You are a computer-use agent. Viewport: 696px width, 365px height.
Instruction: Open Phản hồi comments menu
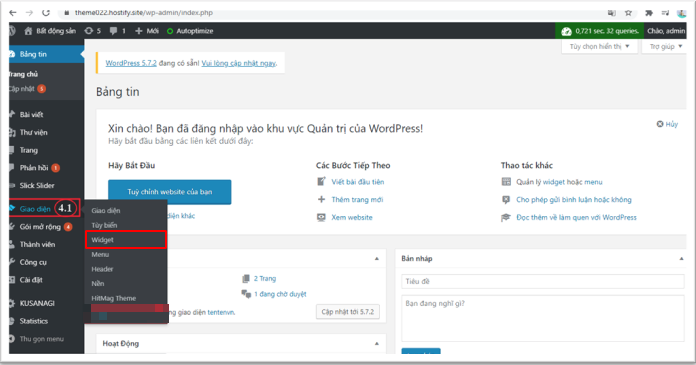coord(46,168)
